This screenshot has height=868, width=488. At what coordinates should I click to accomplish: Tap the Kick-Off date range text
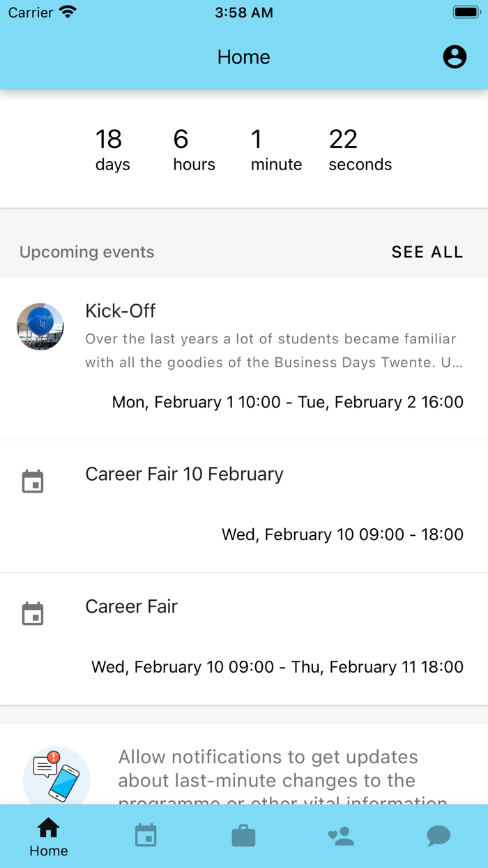[287, 402]
